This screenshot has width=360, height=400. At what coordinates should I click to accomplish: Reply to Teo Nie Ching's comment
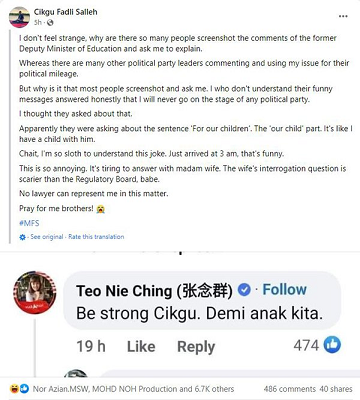(196, 347)
